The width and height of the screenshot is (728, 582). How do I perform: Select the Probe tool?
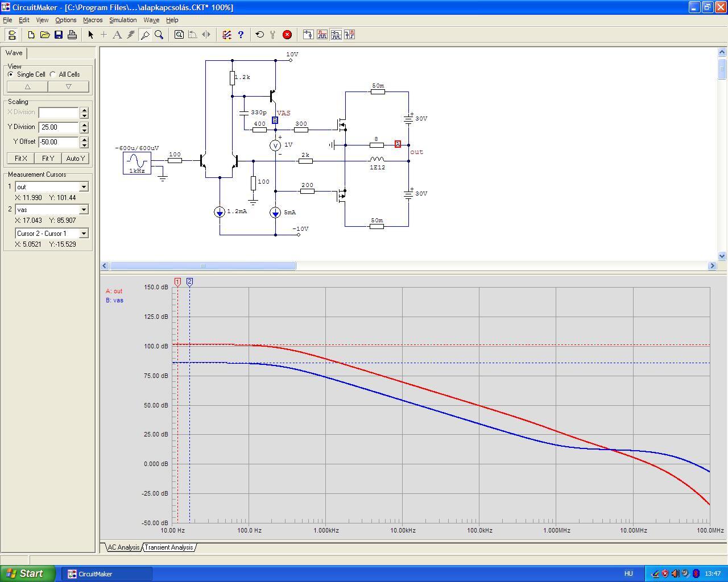click(145, 35)
